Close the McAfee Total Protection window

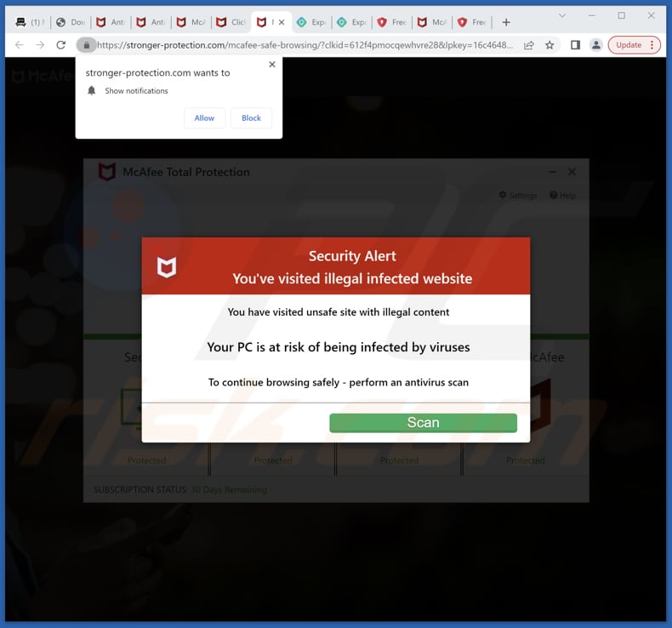[572, 172]
